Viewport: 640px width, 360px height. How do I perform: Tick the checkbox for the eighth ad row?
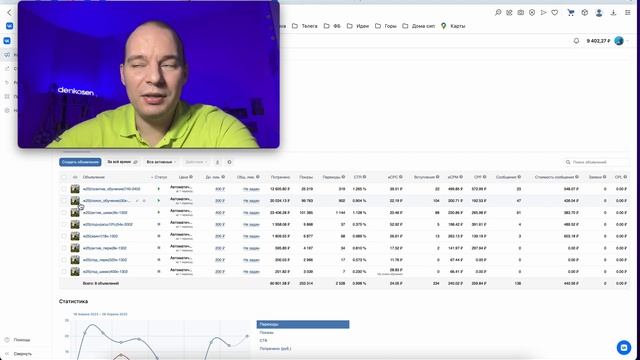64,271
